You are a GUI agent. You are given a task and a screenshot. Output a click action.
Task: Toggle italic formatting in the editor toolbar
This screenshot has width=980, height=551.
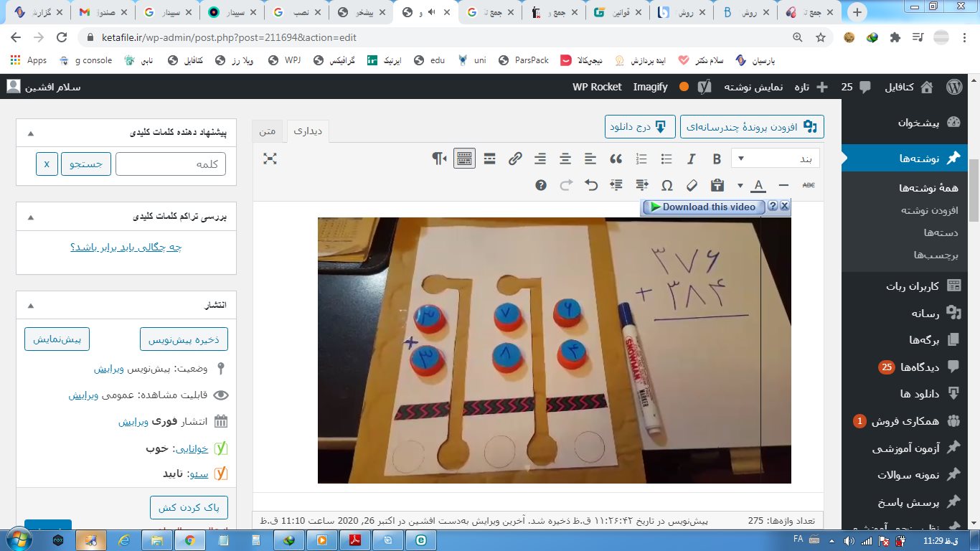[x=692, y=159]
